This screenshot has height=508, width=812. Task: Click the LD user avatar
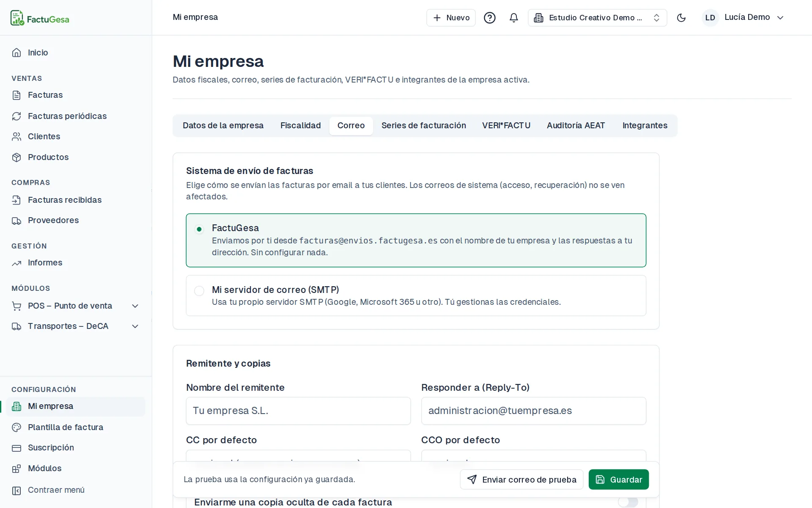[x=710, y=18]
